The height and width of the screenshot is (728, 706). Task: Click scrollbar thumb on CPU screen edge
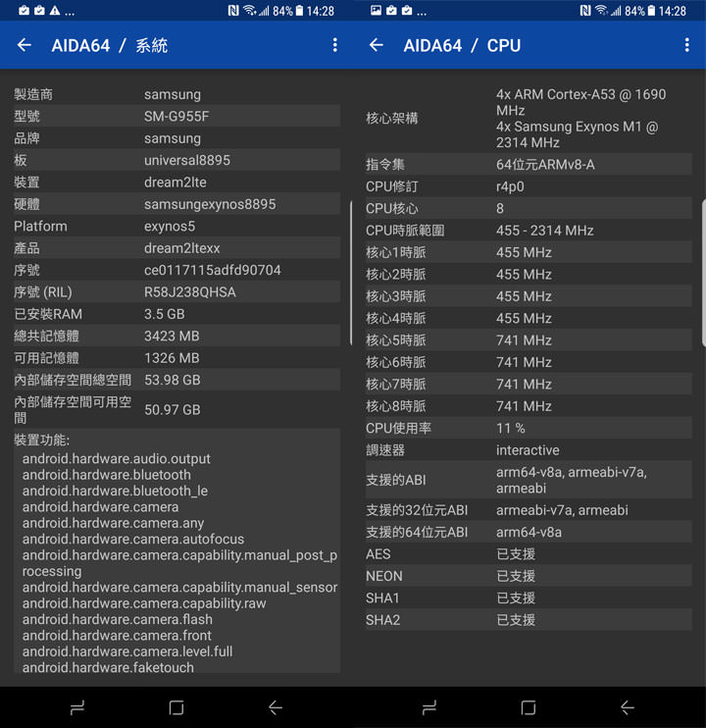704,273
